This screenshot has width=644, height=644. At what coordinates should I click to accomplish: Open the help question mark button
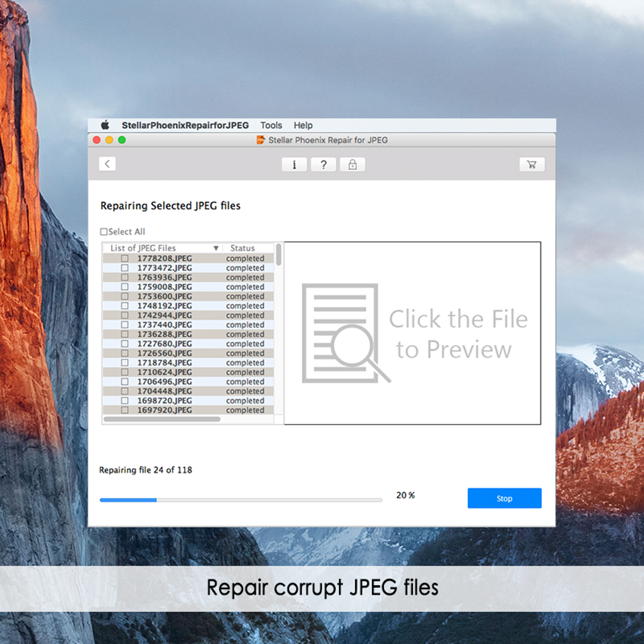tap(323, 165)
